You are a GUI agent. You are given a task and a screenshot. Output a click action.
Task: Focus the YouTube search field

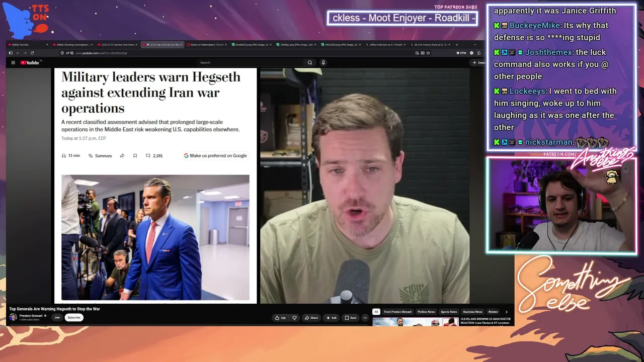(x=251, y=63)
